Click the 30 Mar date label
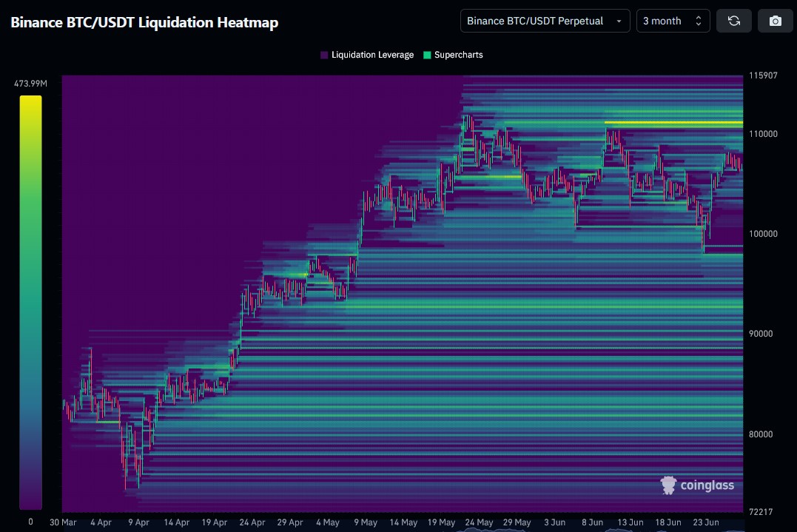797x532 pixels. pos(63,522)
